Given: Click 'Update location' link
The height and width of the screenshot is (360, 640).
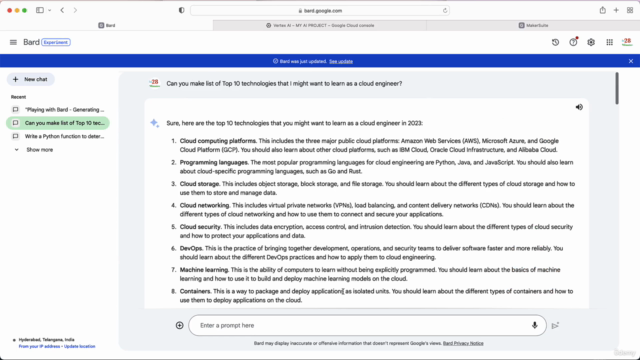Looking at the screenshot, I should click(80, 347).
